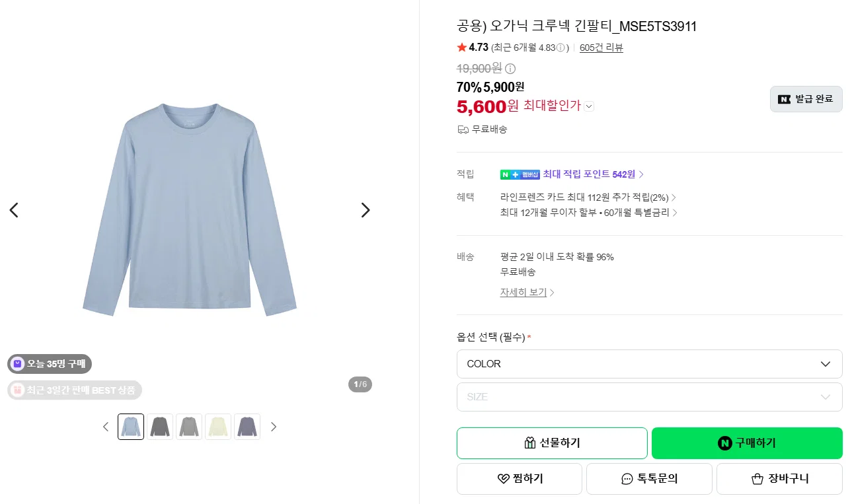Add item to 장바구니 cart

(x=779, y=479)
